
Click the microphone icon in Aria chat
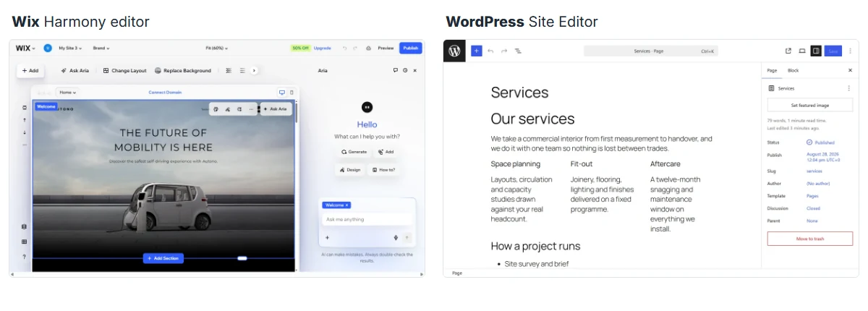pos(396,237)
